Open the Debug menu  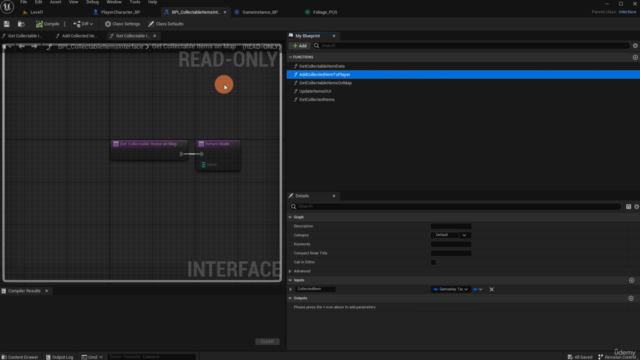click(92, 2)
